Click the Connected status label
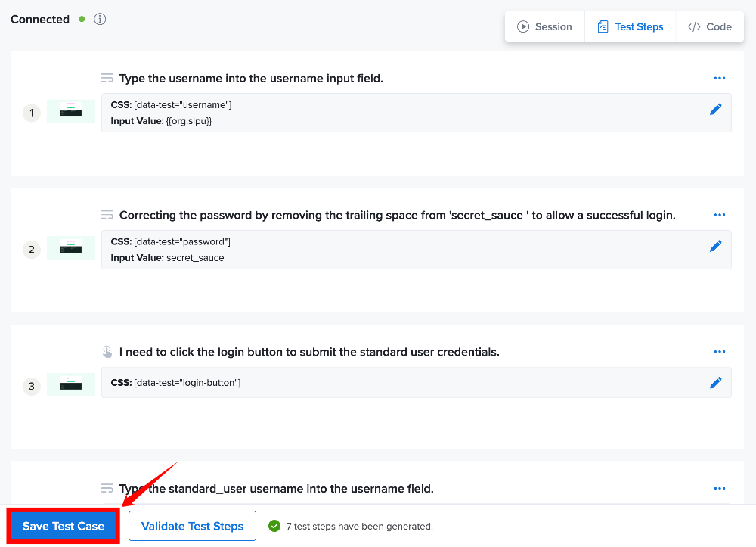756x547 pixels. (40, 20)
